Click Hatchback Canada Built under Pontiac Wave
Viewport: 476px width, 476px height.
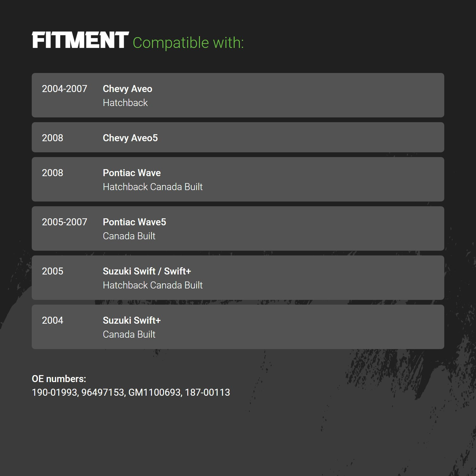point(153,187)
